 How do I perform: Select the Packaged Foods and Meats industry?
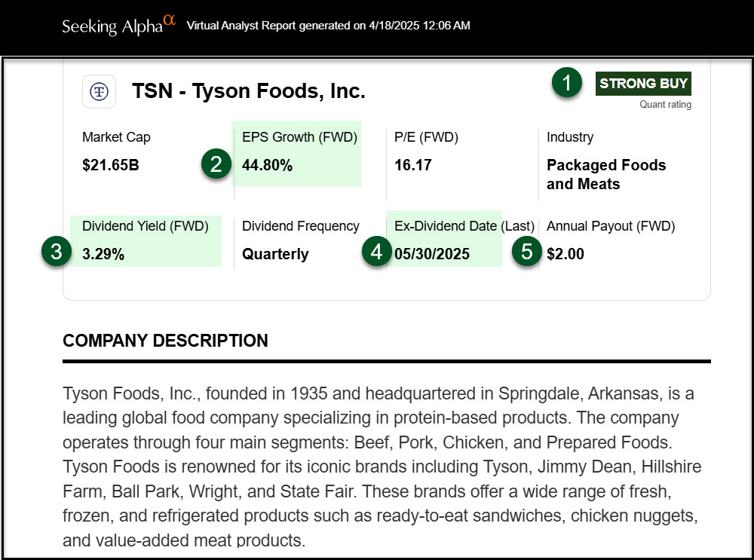(606, 175)
